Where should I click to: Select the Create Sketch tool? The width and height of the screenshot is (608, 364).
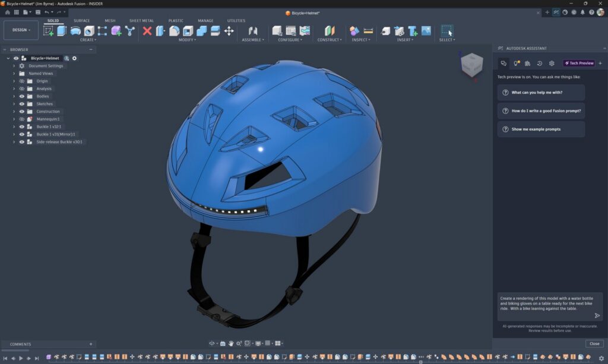click(49, 31)
